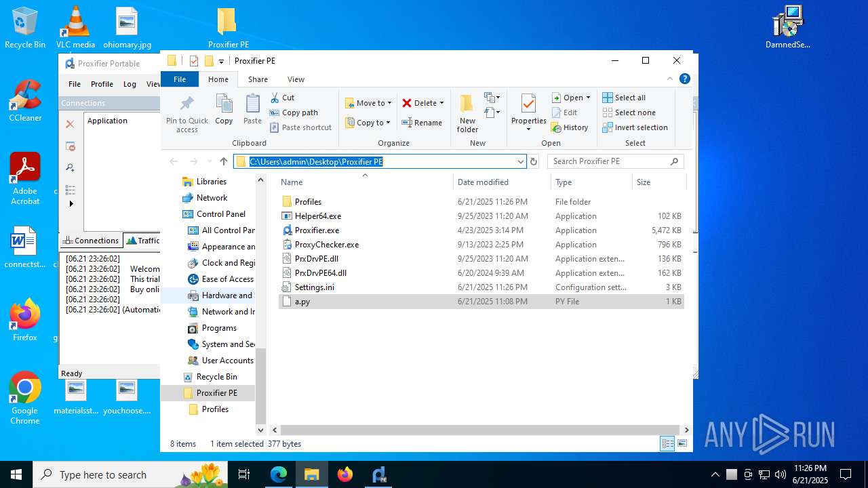Open address bar history dropdown

[521, 161]
